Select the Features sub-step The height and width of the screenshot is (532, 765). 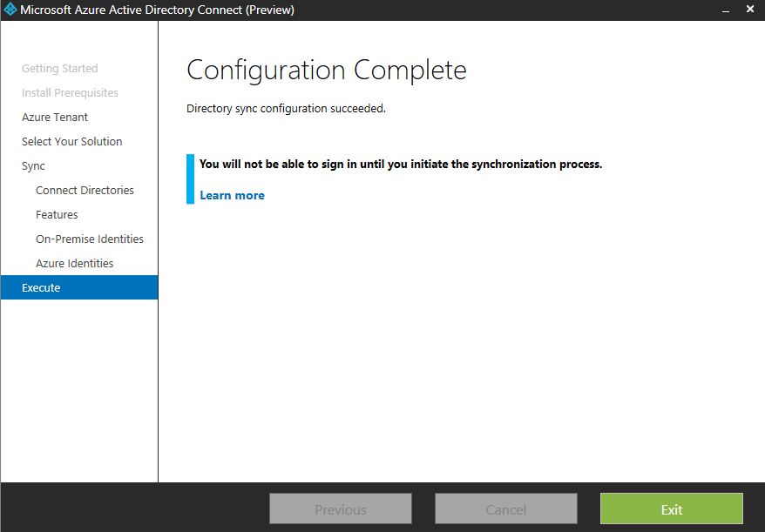pyautogui.click(x=57, y=215)
